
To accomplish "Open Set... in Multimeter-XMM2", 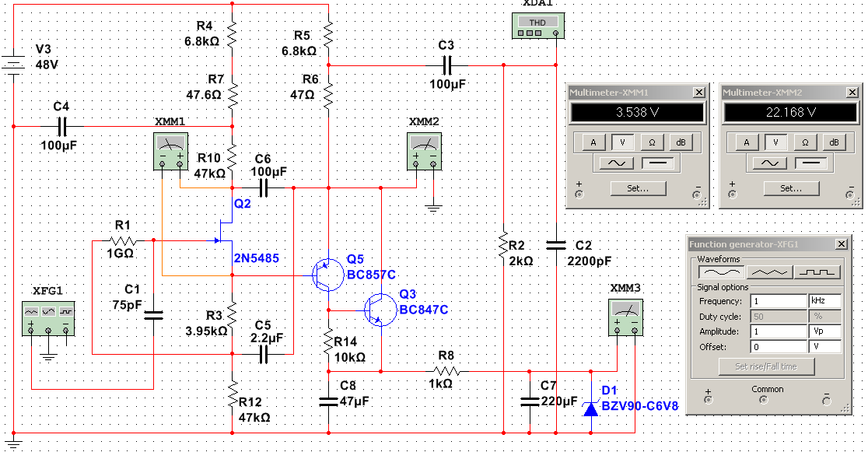I will click(x=791, y=188).
